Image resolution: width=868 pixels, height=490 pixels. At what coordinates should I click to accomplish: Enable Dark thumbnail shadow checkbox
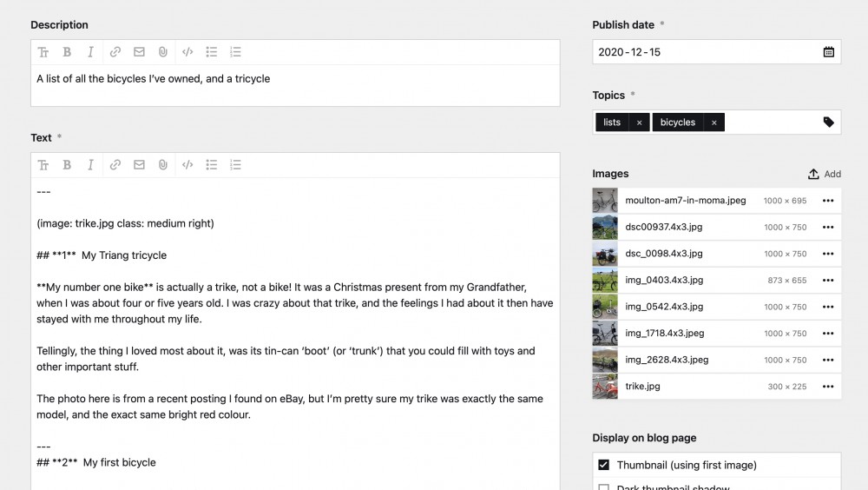click(604, 487)
